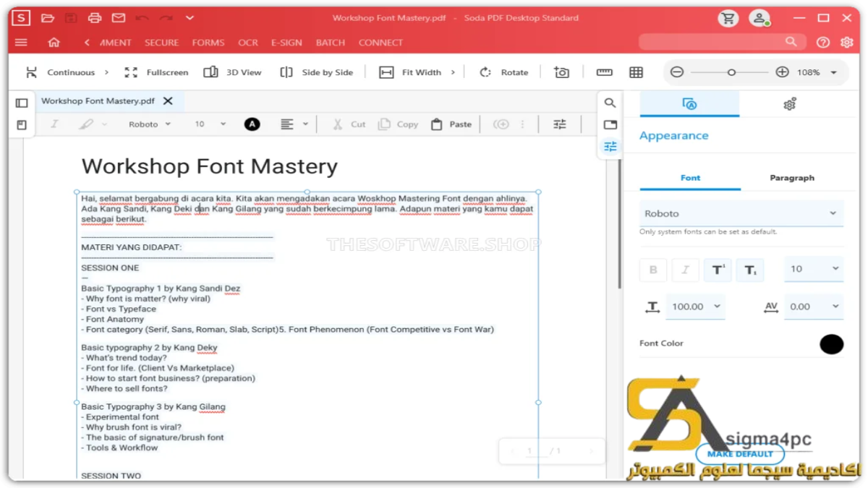Select the Appearance panel tab icon
This screenshot has width=868, height=488.
(x=689, y=104)
